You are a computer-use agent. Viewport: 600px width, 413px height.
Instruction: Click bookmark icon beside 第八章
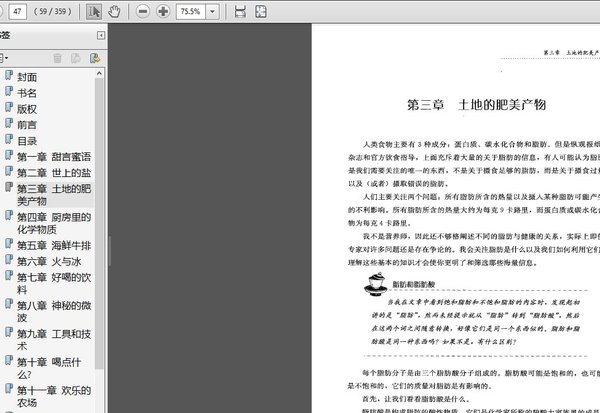(8, 304)
